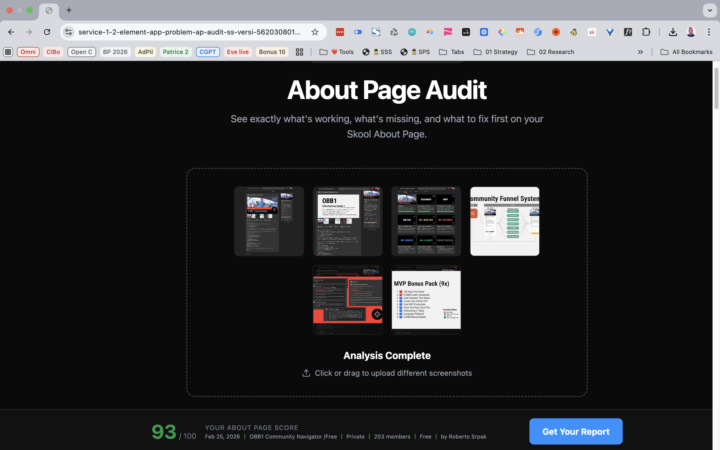Open the blue S extension icon
The width and height of the screenshot is (720, 450).
click(x=376, y=32)
